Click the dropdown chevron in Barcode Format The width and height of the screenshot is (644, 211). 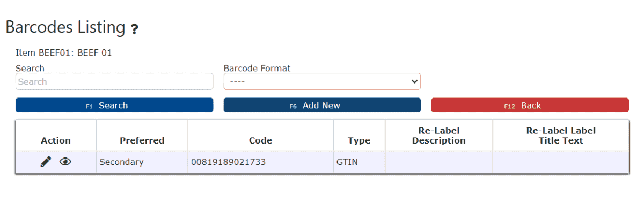click(414, 81)
